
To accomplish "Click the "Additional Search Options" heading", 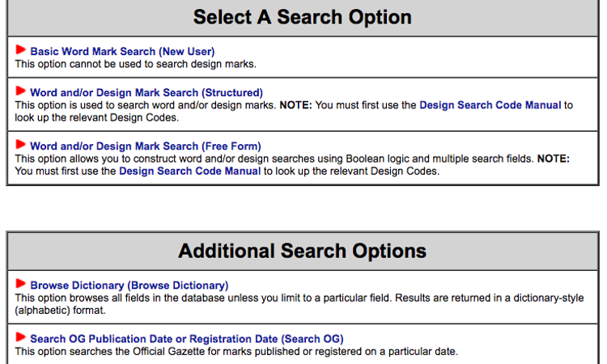I will [303, 250].
